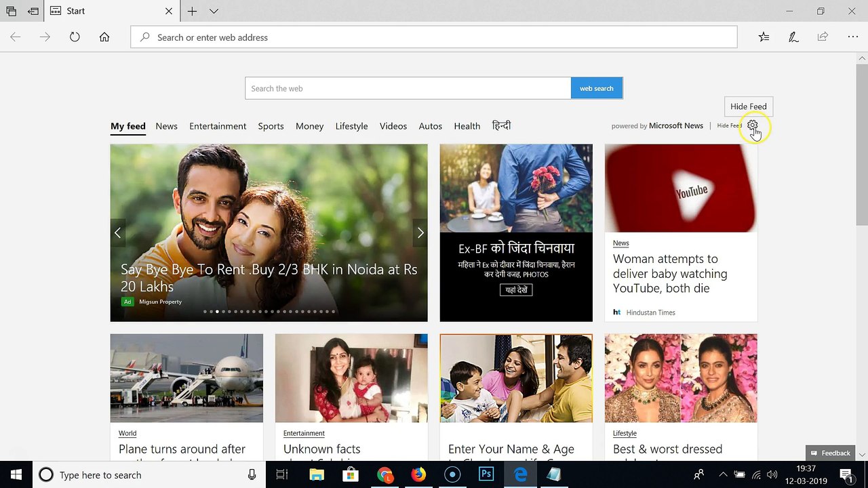This screenshot has width=868, height=488.
Task: Show hidden tray icons chevron
Action: (x=722, y=474)
